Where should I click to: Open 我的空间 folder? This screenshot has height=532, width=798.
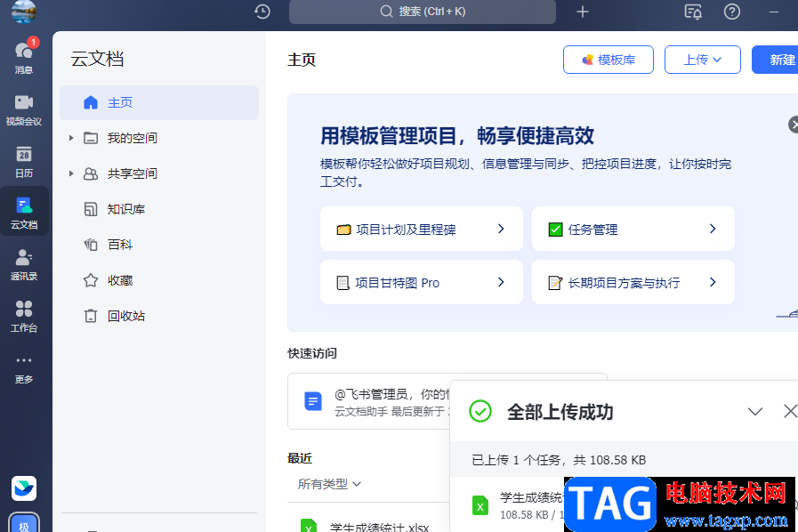(133, 138)
